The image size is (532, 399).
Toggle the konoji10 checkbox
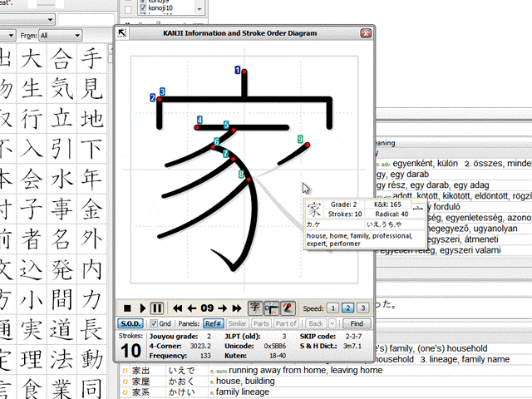(143, 7)
